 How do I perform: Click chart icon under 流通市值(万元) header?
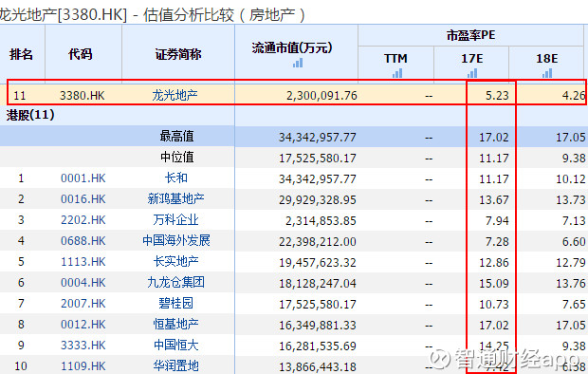pos(298,63)
